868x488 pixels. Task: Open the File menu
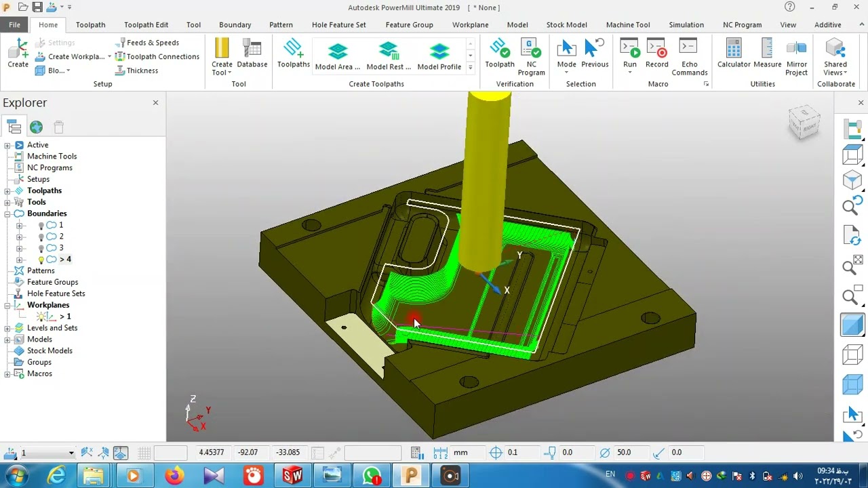[x=14, y=25]
